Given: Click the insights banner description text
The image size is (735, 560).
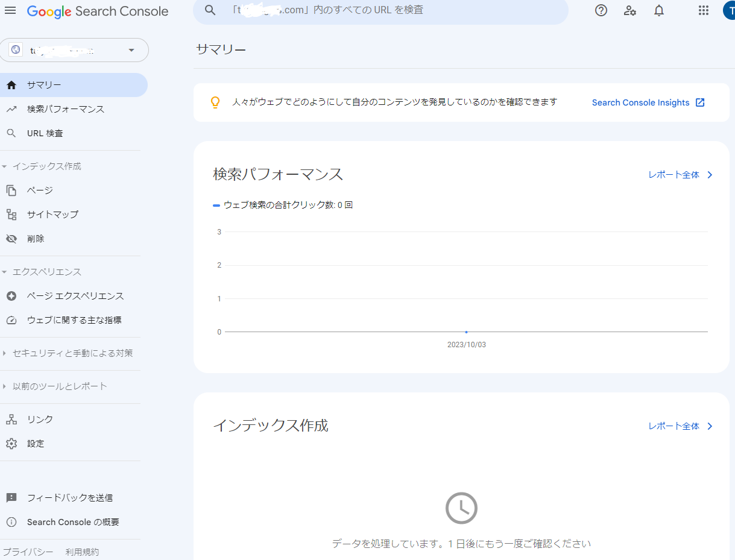Looking at the screenshot, I should [395, 102].
